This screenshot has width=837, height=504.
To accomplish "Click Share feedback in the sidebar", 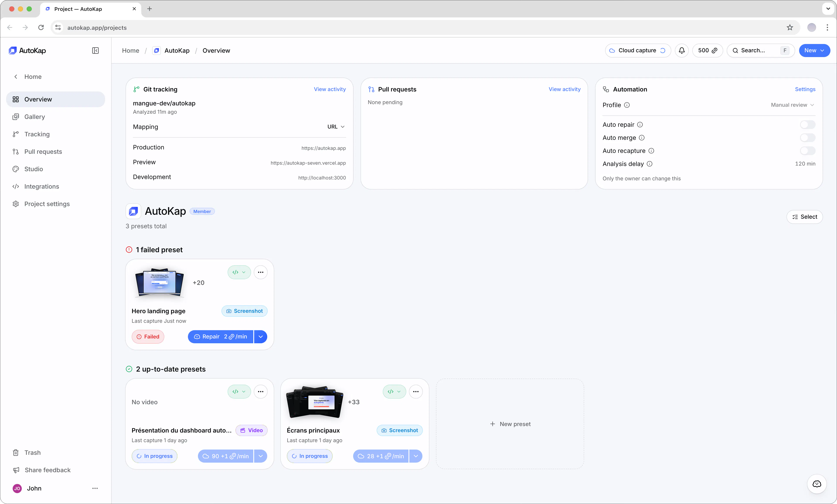I will click(56, 470).
